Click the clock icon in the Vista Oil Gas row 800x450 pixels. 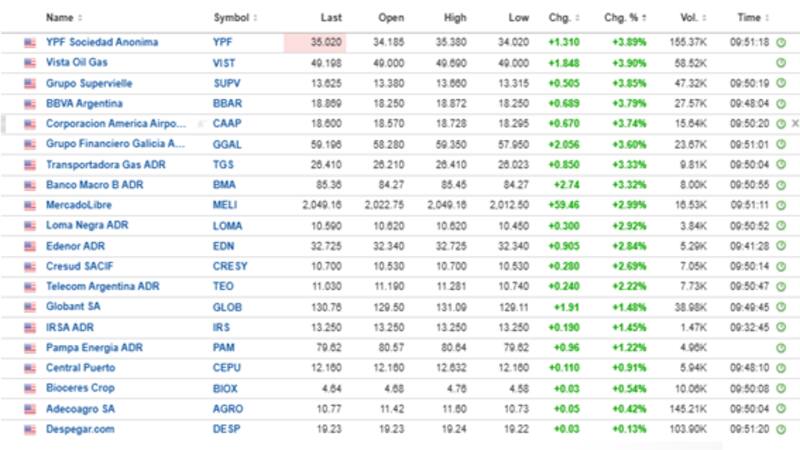pos(781,63)
